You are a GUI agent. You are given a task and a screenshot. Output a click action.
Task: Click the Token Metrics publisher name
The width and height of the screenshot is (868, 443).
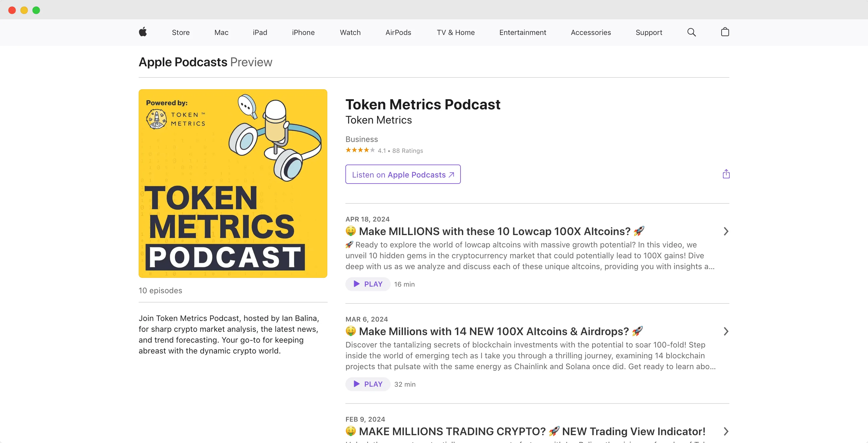379,120
